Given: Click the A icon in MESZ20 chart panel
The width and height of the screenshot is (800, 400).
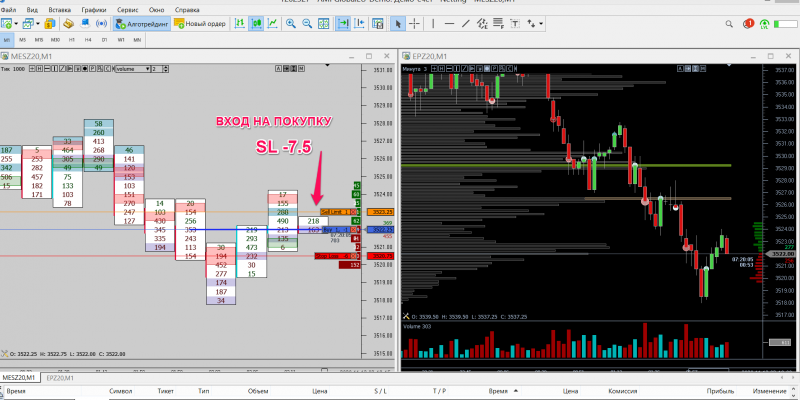Looking at the screenshot, I should (x=278, y=69).
